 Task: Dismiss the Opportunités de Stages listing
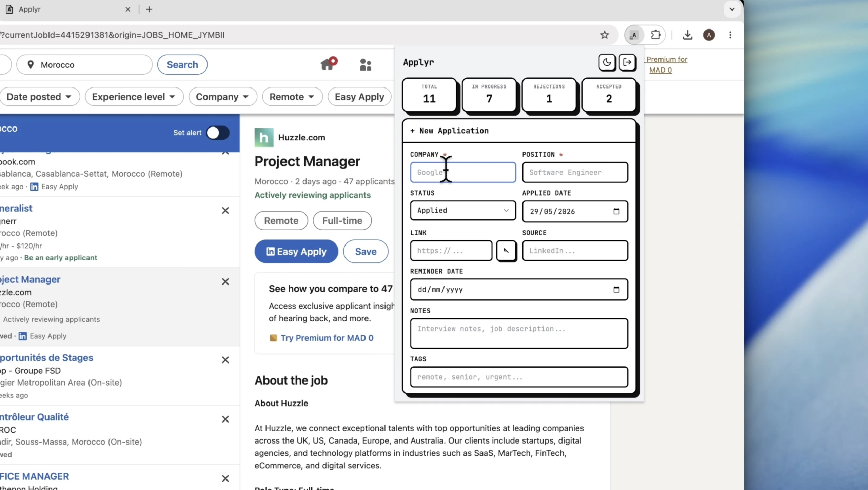click(x=225, y=360)
